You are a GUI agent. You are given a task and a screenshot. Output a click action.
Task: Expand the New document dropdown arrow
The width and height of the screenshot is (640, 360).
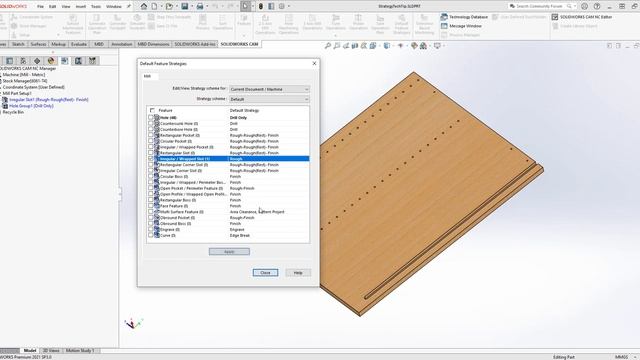(x=161, y=6)
